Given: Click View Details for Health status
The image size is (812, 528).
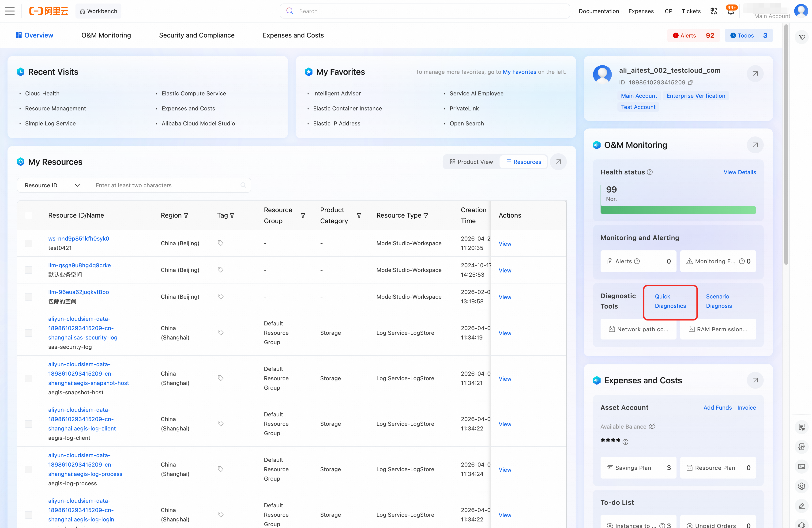Looking at the screenshot, I should point(740,172).
